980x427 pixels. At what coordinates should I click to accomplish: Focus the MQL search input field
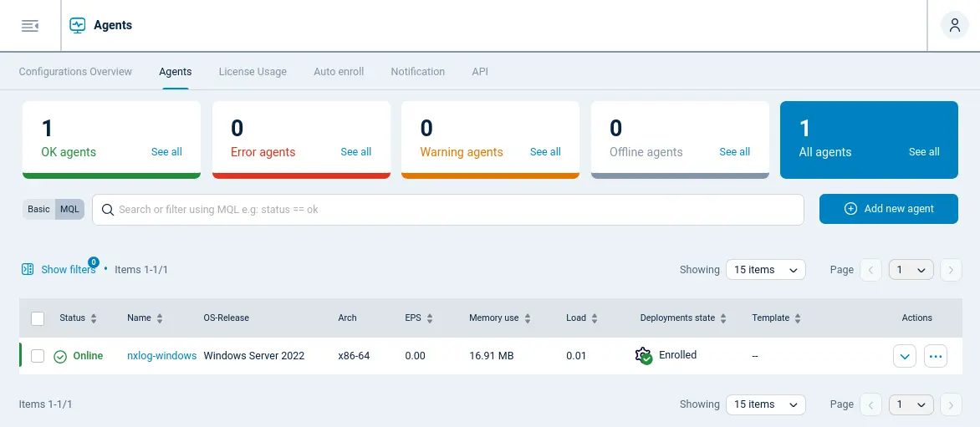click(x=452, y=210)
